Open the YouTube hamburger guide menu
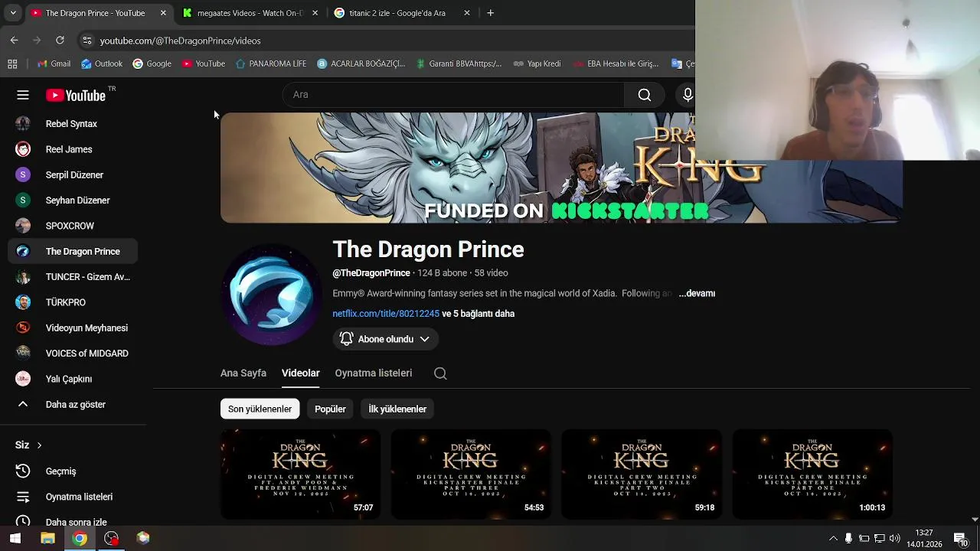Image resolution: width=980 pixels, height=551 pixels. click(x=23, y=95)
